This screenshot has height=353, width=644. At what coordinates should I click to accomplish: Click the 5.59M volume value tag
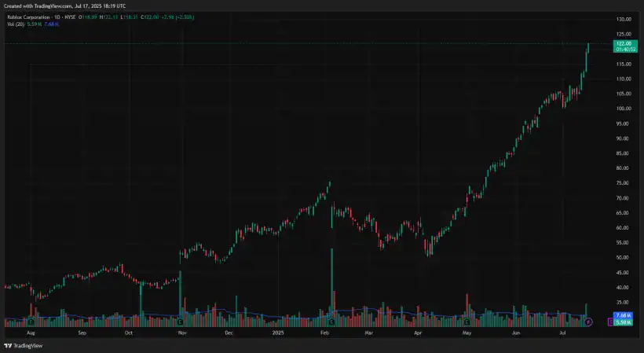coord(623,322)
